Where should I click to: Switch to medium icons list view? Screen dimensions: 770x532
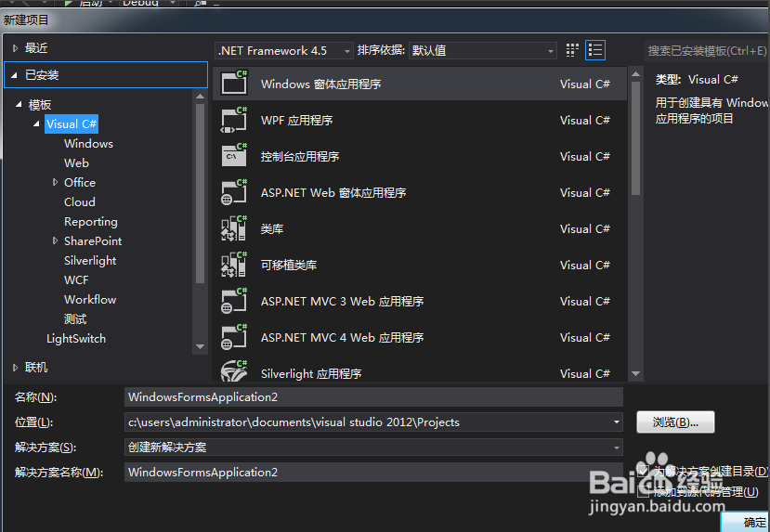tap(595, 50)
